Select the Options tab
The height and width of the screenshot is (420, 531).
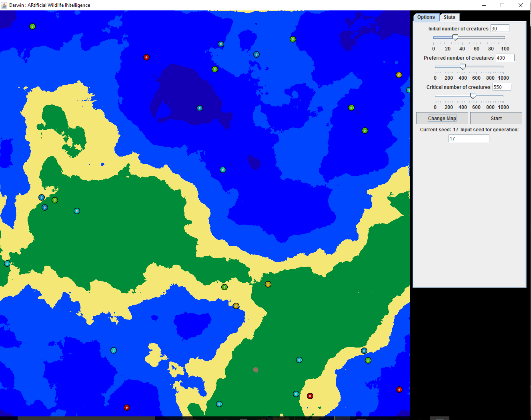point(426,17)
